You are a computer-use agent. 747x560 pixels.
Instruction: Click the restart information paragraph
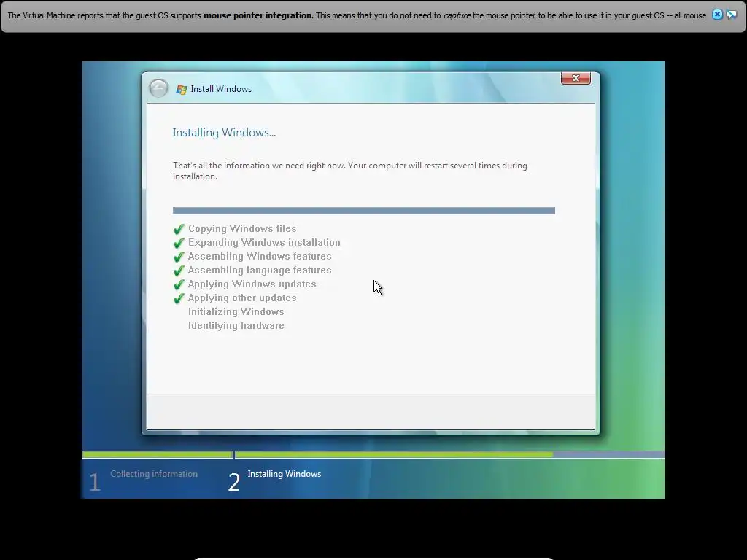pyautogui.click(x=349, y=171)
